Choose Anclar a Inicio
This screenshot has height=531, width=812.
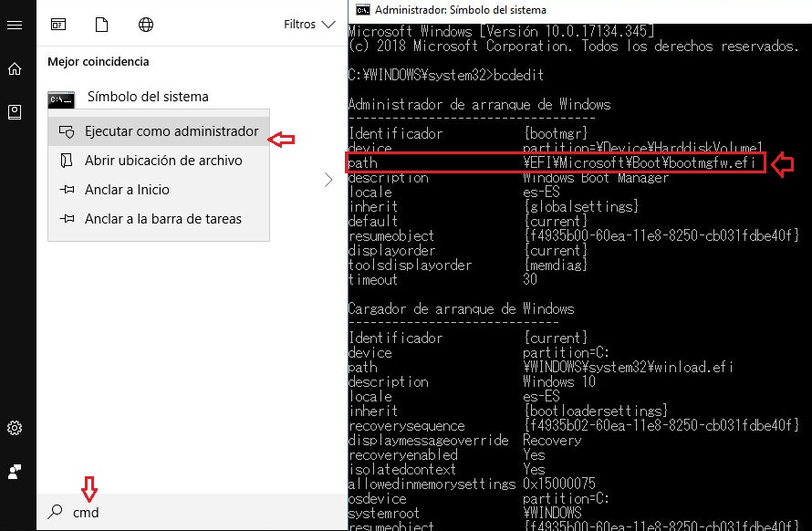[x=159, y=190]
